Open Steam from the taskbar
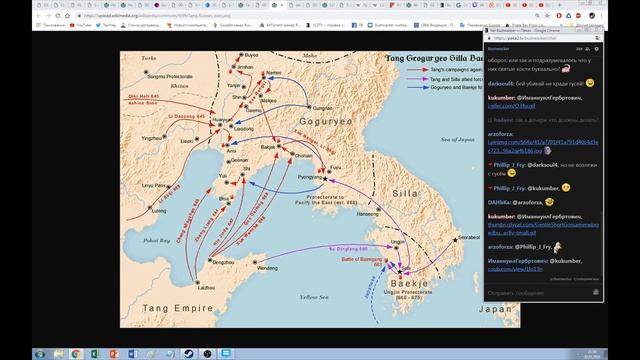Image resolution: width=640 pixels, height=360 pixels. pyautogui.click(x=189, y=354)
